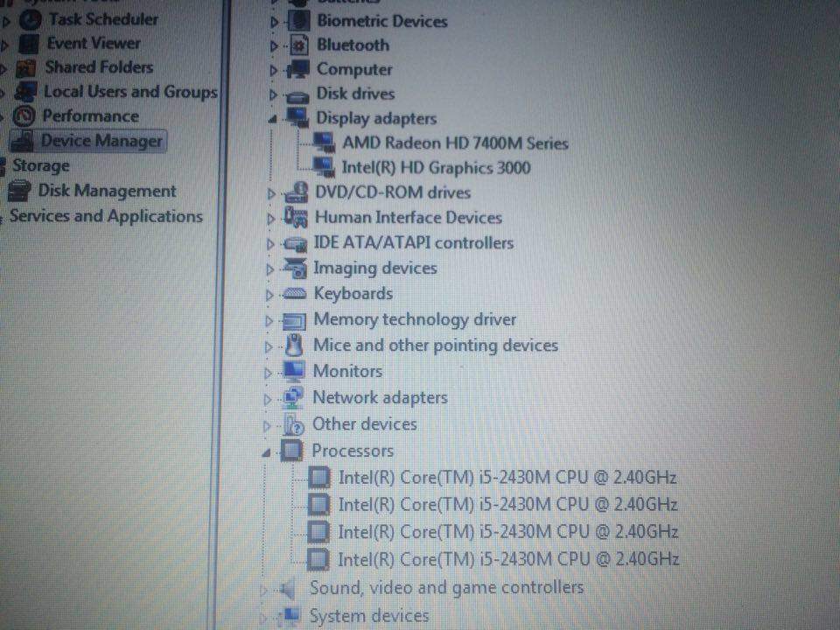
Task: Expand the Task Scheduler arrow in left pane
Action: (6, 23)
